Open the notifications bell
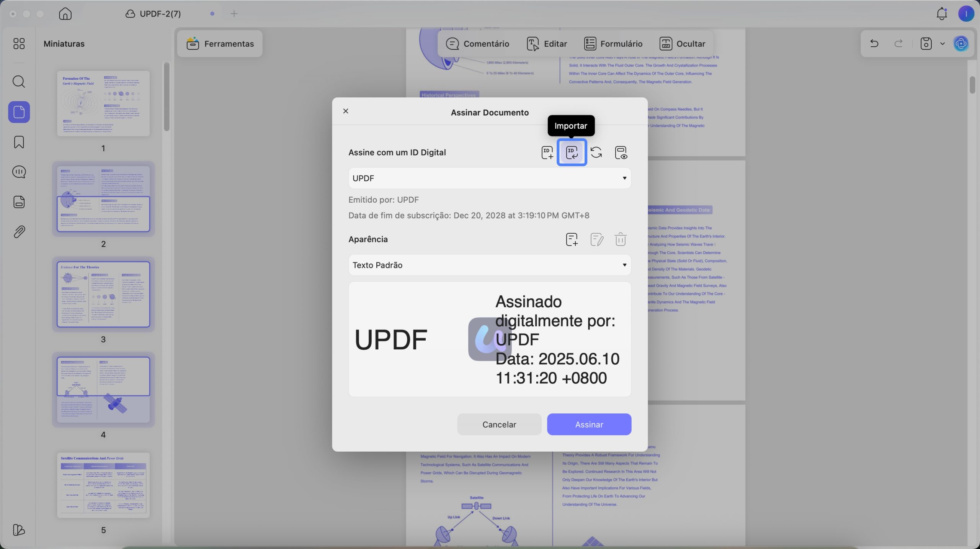This screenshot has height=549, width=980. pos(942,14)
